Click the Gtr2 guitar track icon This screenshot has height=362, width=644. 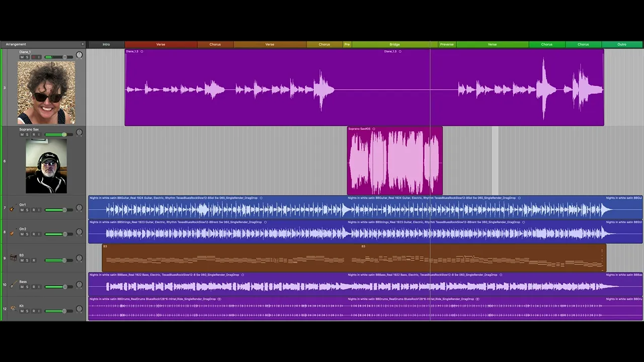13,232
